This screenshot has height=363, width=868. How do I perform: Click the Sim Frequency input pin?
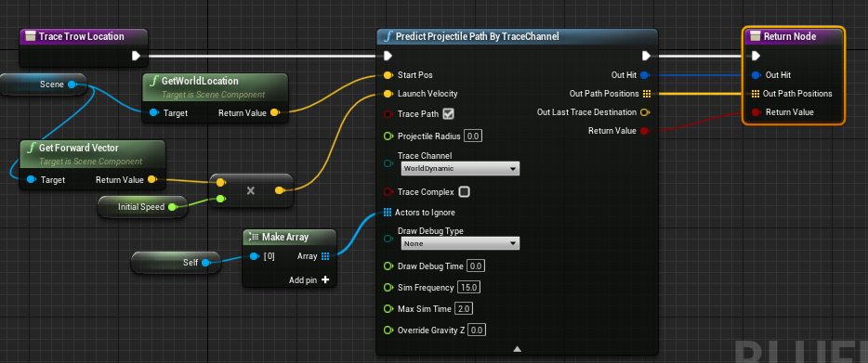[388, 288]
